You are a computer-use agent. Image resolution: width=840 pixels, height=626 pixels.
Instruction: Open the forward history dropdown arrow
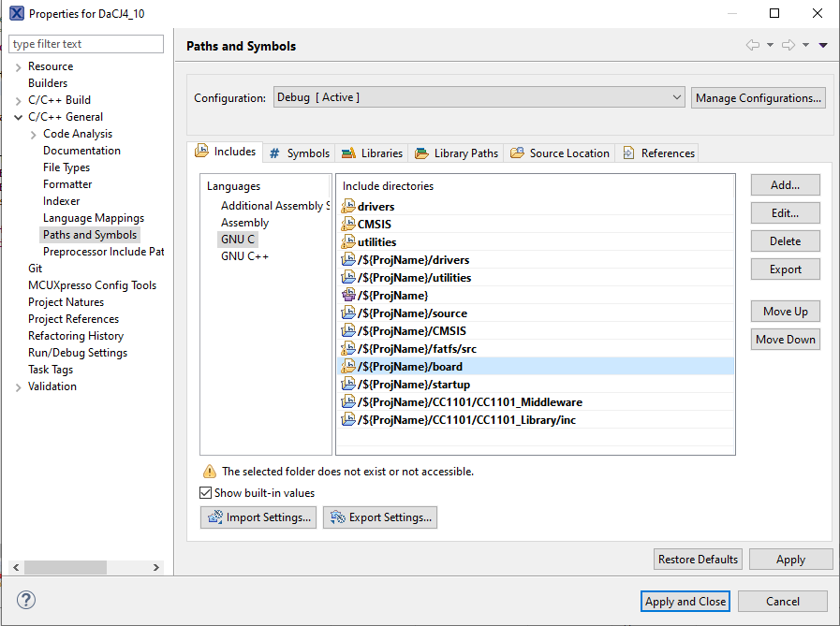tap(805, 45)
